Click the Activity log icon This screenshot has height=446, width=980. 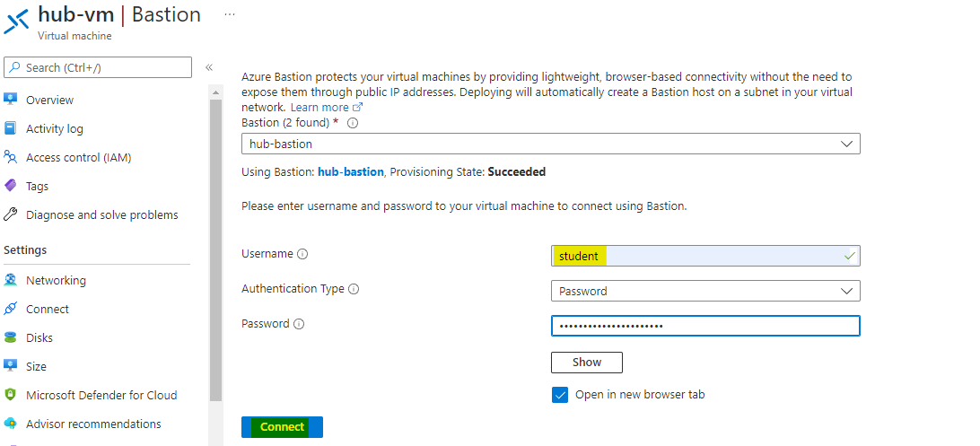click(11, 128)
